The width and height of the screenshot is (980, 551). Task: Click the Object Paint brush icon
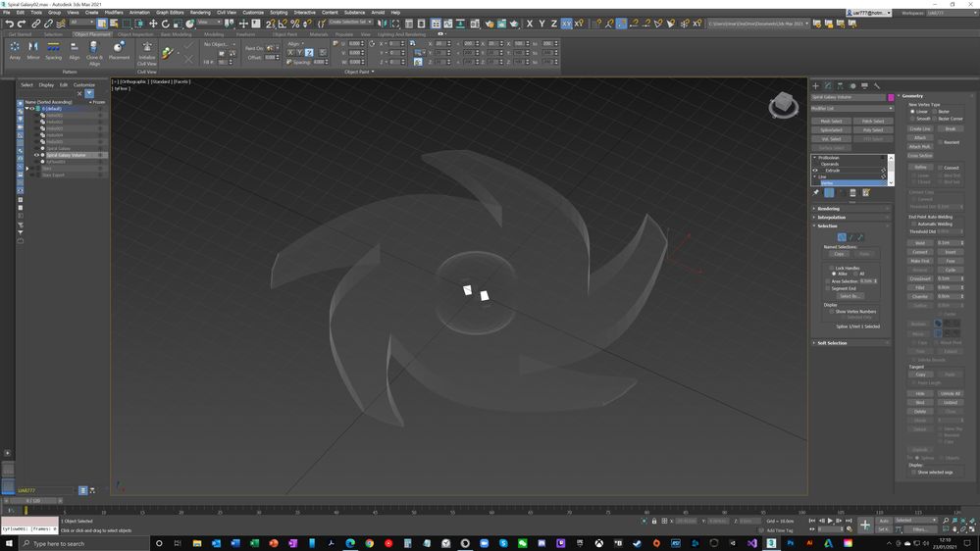click(168, 53)
